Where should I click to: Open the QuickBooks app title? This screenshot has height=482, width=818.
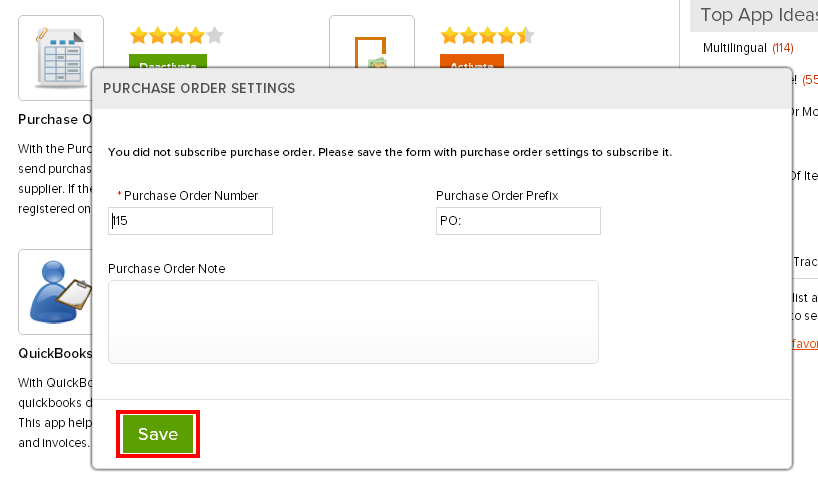click(55, 353)
